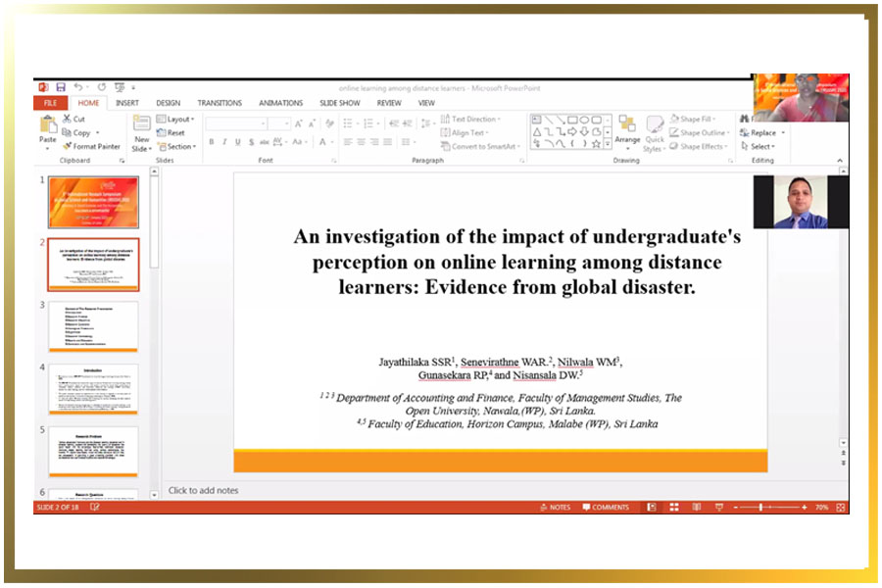
Task: Switch to the DESIGN tab
Action: 169,103
